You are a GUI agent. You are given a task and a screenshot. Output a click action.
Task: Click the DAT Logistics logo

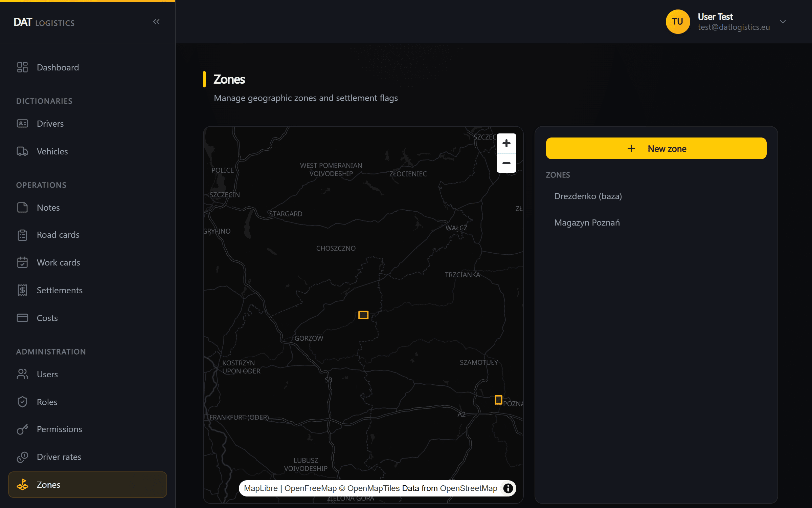click(x=44, y=22)
